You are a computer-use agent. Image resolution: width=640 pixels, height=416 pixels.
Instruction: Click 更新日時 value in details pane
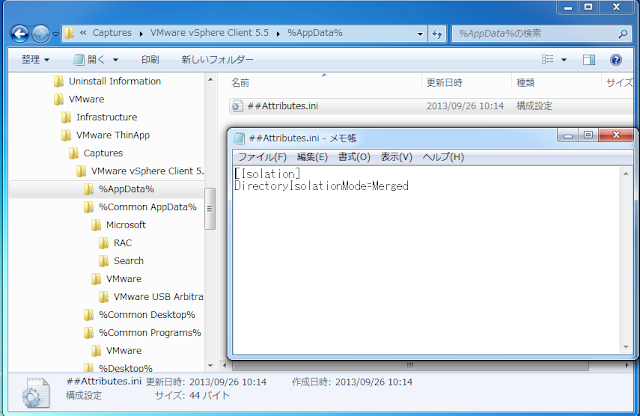click(x=227, y=382)
